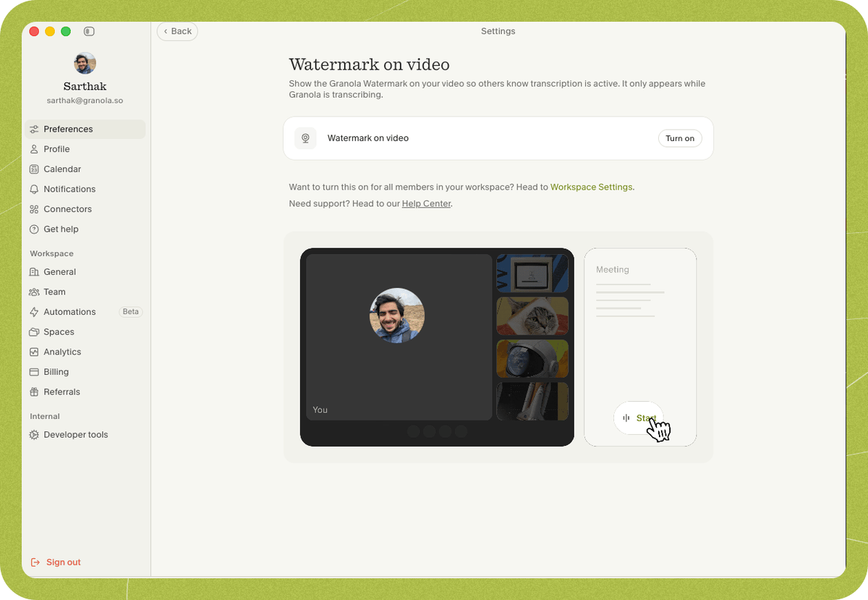Screen dimensions: 868x600
Task: Open the Profile settings page
Action: click(x=85, y=149)
